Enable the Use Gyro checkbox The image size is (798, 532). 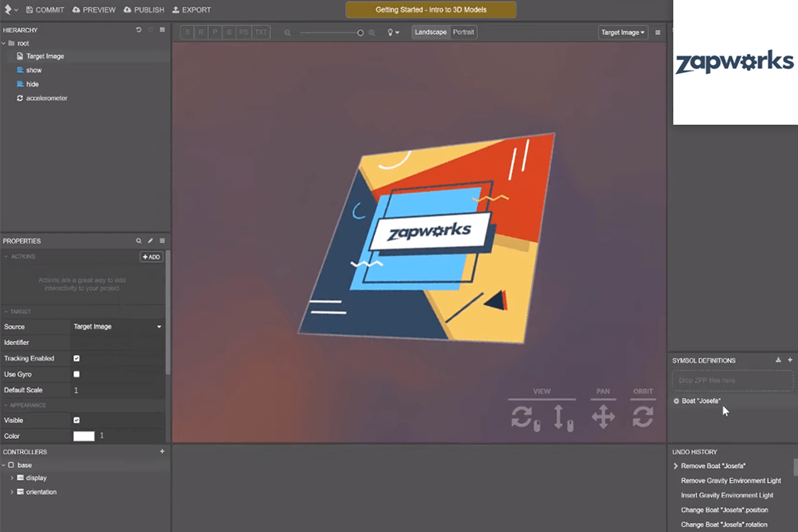tap(76, 374)
